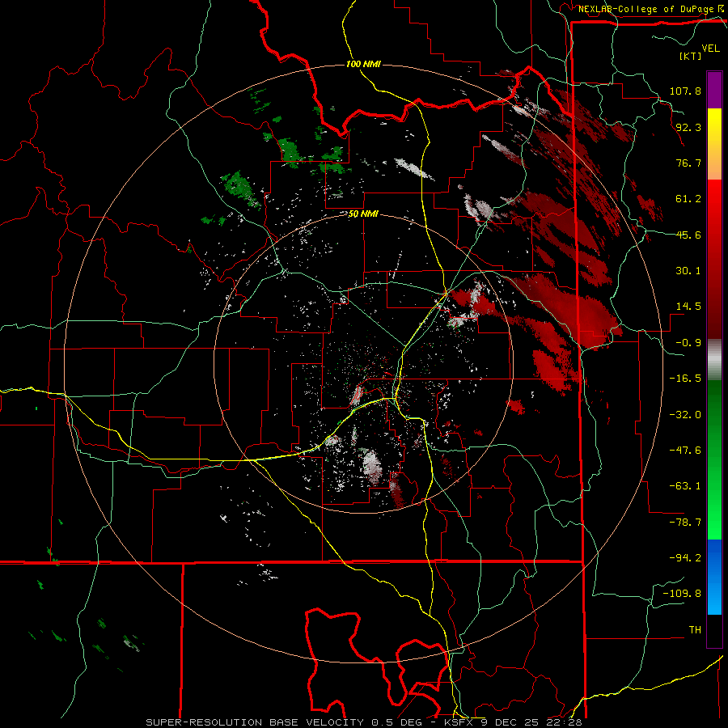Select the -32.0 velocity scale value
The image size is (728, 728).
[685, 415]
